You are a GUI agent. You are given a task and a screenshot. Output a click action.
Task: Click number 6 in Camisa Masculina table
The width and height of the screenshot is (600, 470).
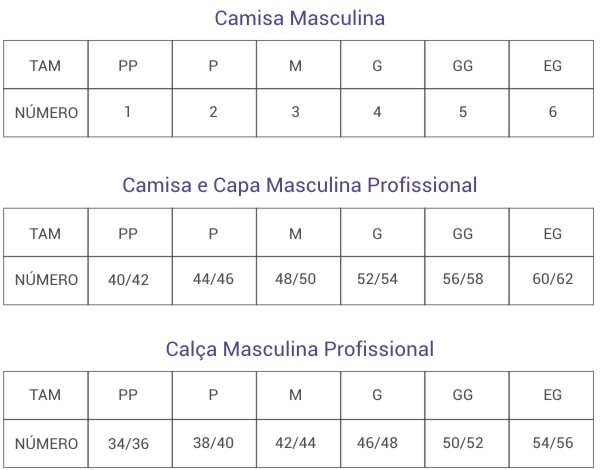(553, 112)
